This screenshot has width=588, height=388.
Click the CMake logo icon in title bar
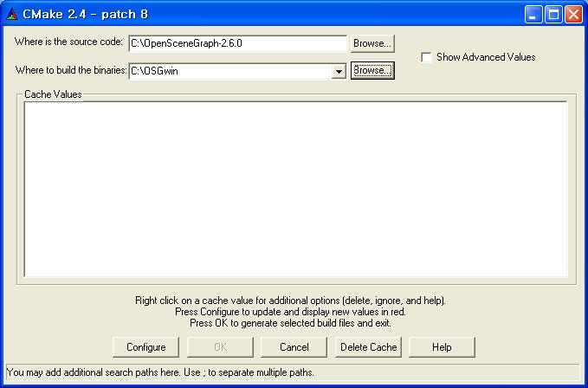pyautogui.click(x=12, y=14)
